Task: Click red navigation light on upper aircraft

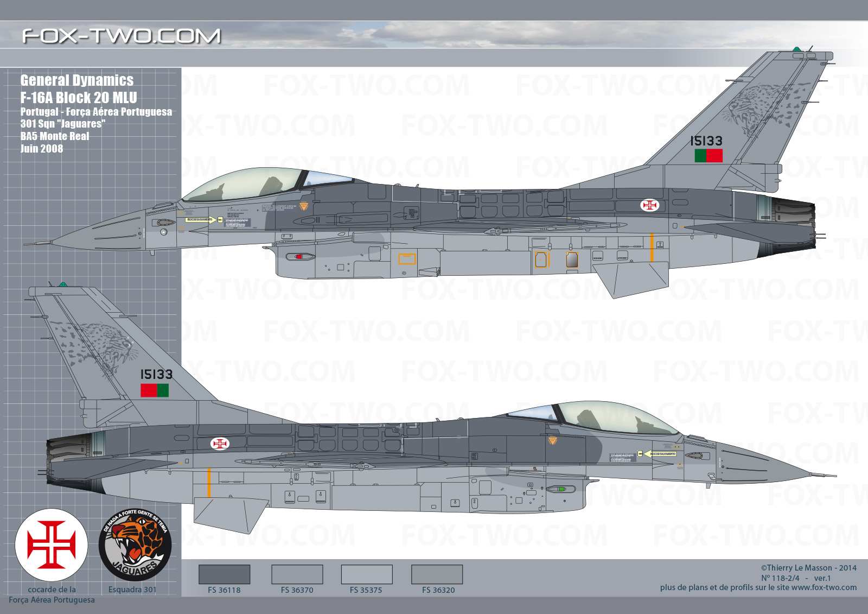Action: tap(299, 256)
